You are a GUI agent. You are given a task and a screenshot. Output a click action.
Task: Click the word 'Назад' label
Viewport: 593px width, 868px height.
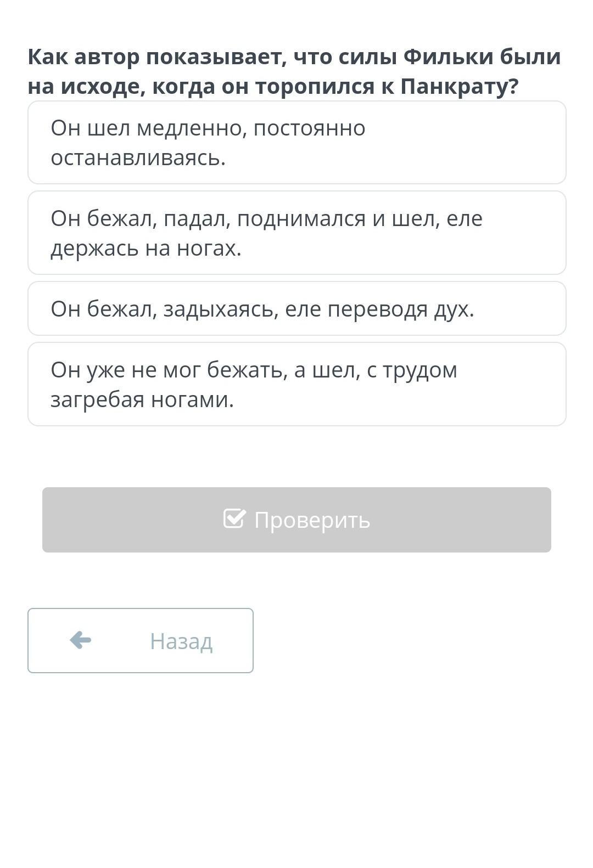[x=181, y=641]
